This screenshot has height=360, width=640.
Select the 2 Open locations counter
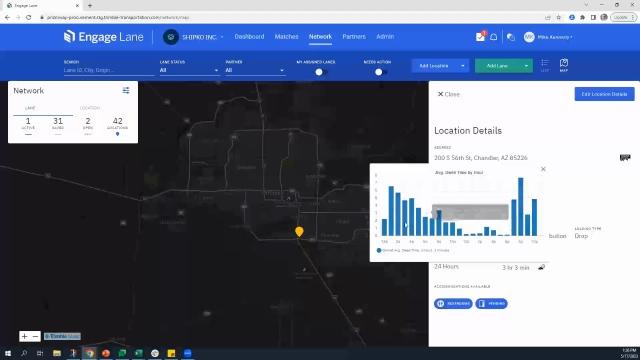tap(88, 124)
